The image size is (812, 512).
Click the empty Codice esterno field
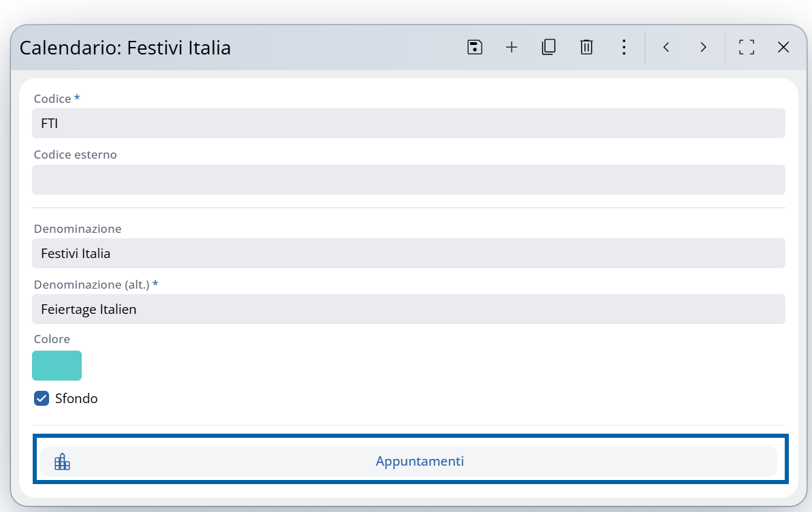pyautogui.click(x=409, y=179)
